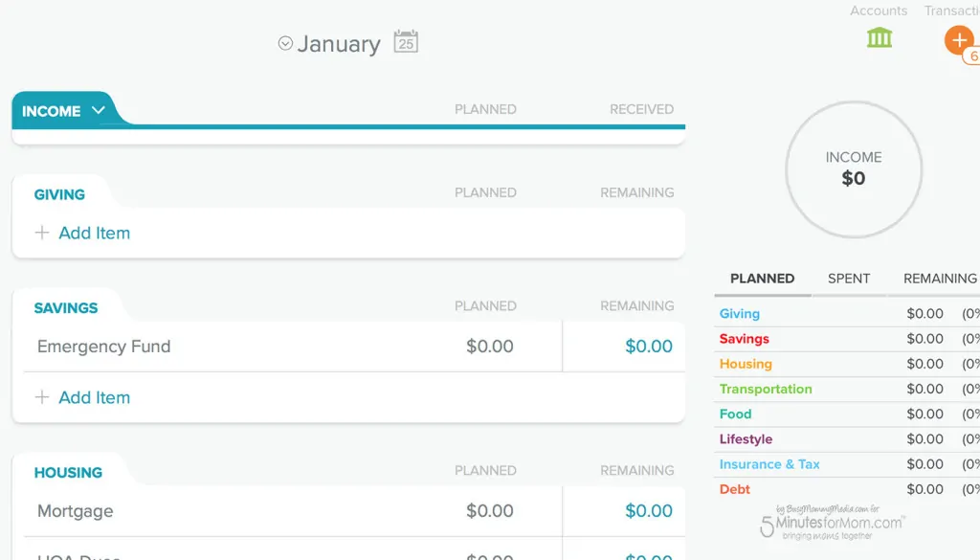Click the orange add transaction plus icon
Viewport: 980px width, 560px height.
pyautogui.click(x=959, y=40)
